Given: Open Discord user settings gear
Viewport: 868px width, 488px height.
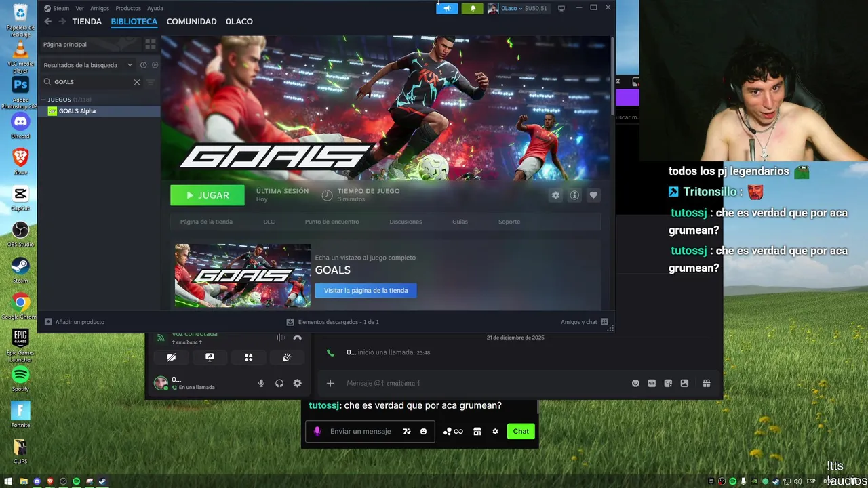Looking at the screenshot, I should pyautogui.click(x=297, y=383).
